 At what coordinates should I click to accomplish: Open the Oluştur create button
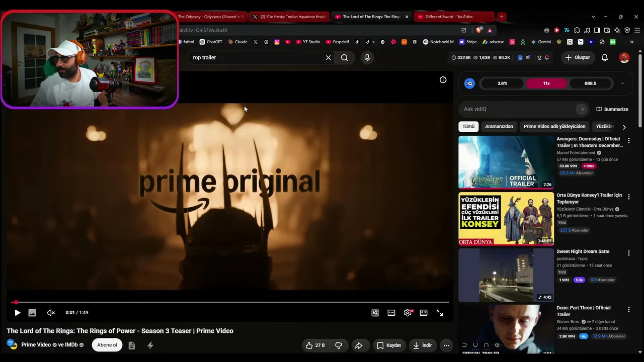(x=578, y=58)
